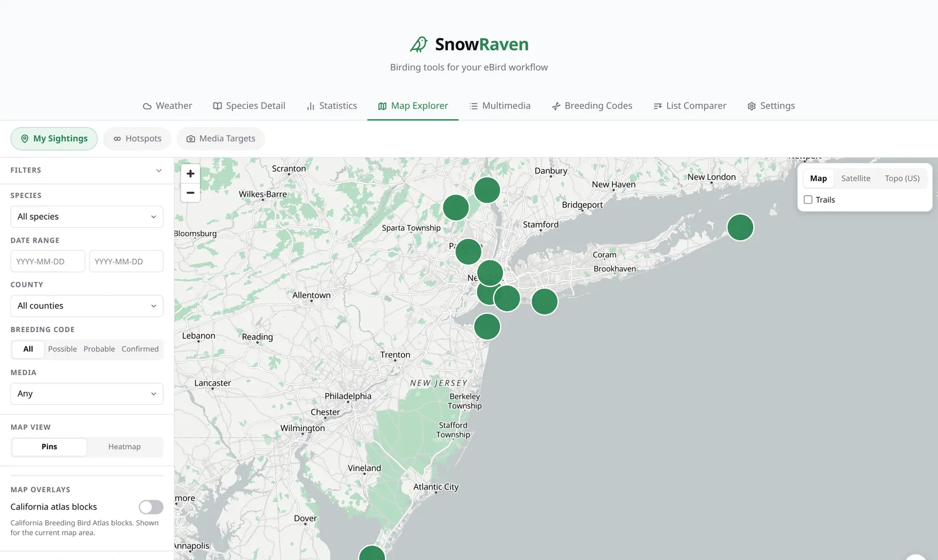Click the Breeding Codes bird icon
This screenshot has height=560, width=938.
point(556,106)
